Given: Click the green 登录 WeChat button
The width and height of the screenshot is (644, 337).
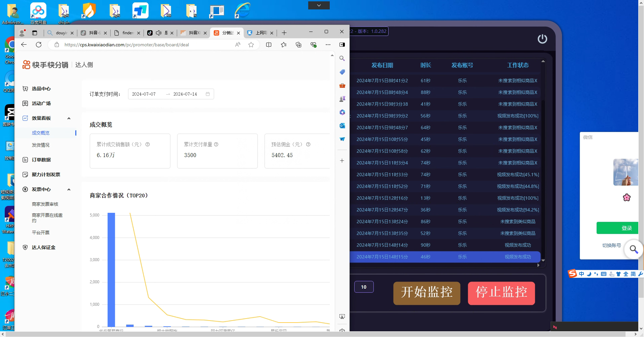Looking at the screenshot, I should (617, 228).
